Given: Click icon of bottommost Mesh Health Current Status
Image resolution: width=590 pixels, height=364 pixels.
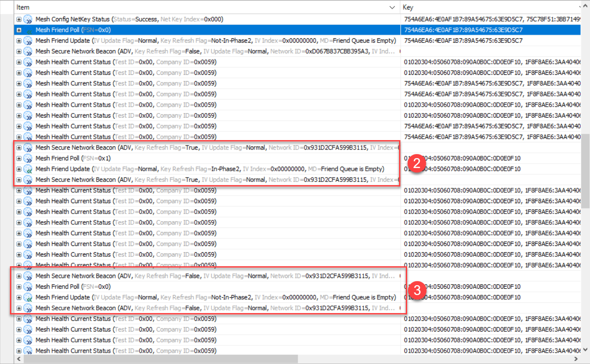Looking at the screenshot, I should 28,351.
